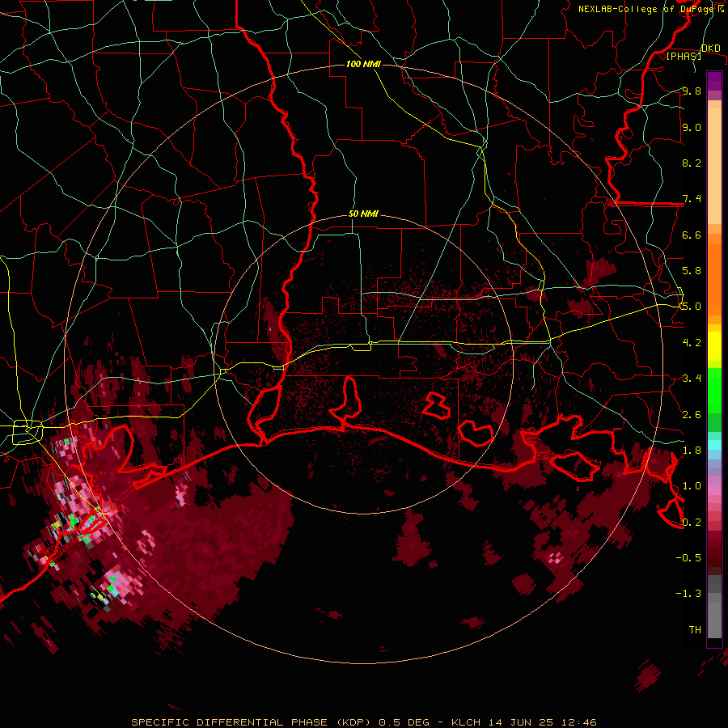
Task: Click the [PHAS] units label
Action: 684,56
